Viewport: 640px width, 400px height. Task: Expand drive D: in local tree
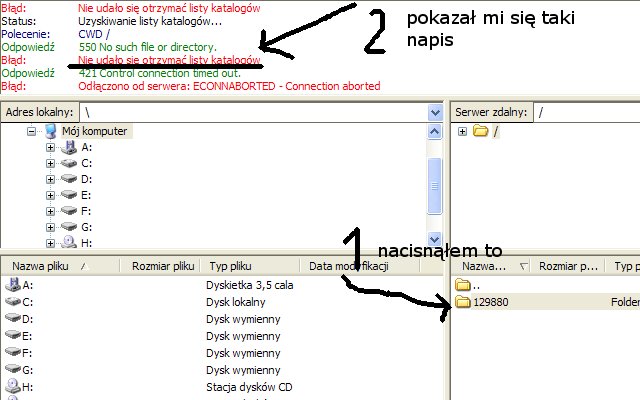click(50, 179)
